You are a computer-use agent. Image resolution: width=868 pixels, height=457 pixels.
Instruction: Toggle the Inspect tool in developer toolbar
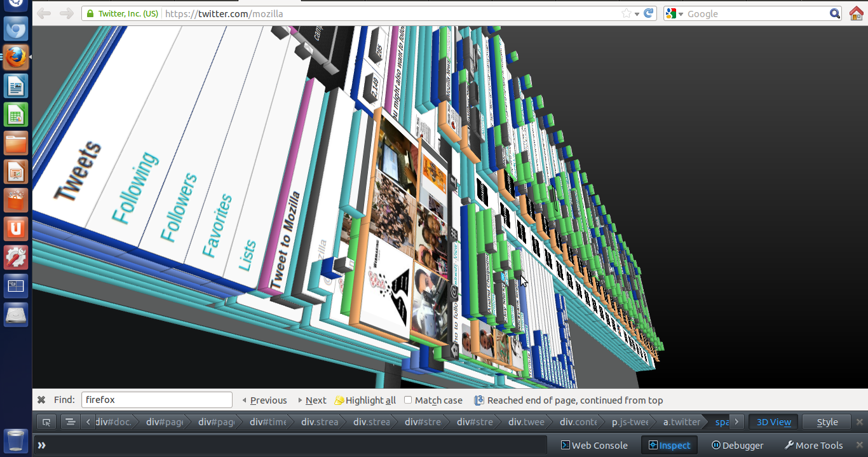[669, 446]
